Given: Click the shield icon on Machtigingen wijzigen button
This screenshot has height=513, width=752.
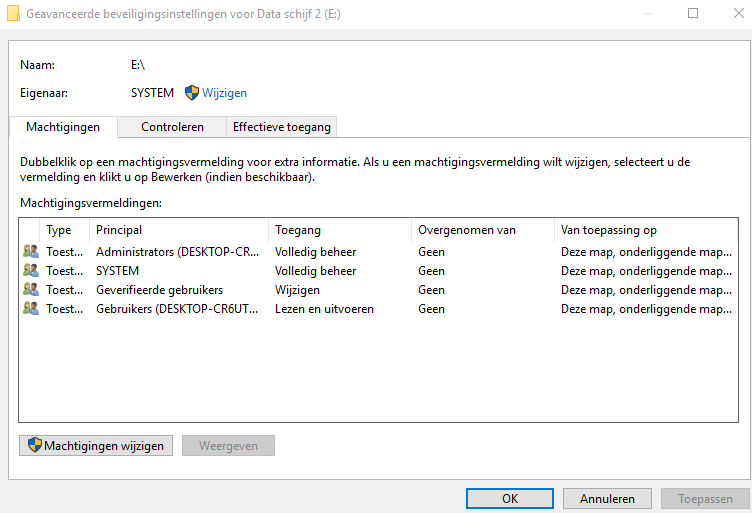Looking at the screenshot, I should pyautogui.click(x=34, y=446).
